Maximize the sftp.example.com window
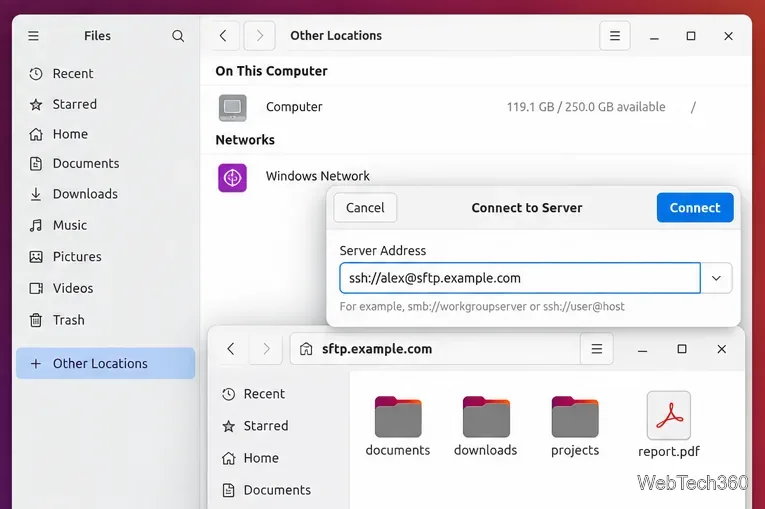Screen dimensions: 765x509 coord(682,349)
